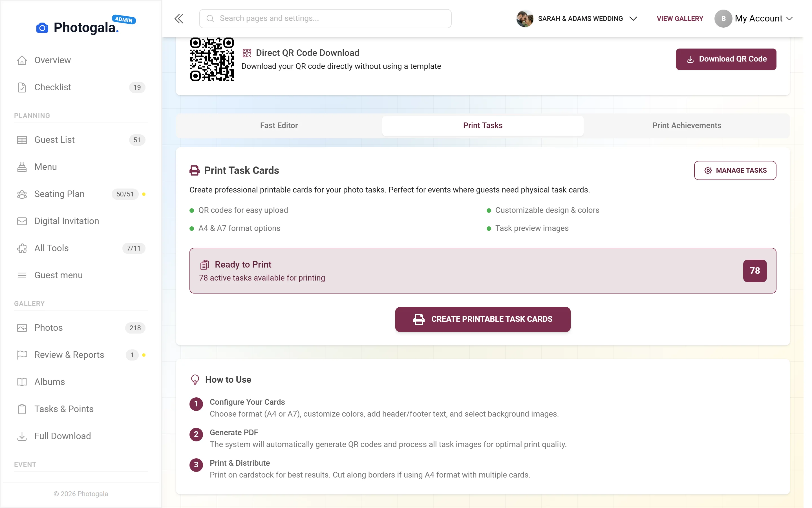Collapse the sidebar with double chevron icon
The width and height of the screenshot is (812, 508).
tap(179, 18)
